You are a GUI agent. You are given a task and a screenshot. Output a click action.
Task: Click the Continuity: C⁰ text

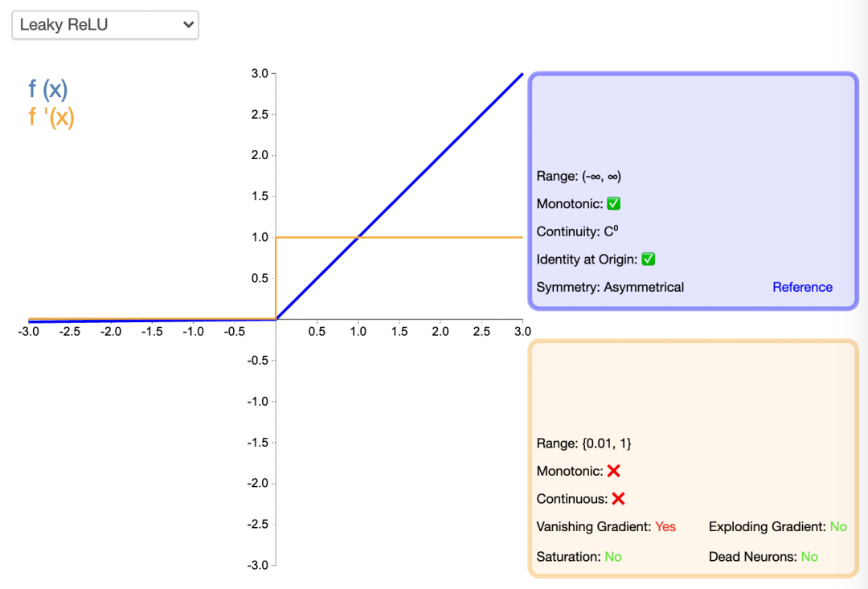[577, 232]
